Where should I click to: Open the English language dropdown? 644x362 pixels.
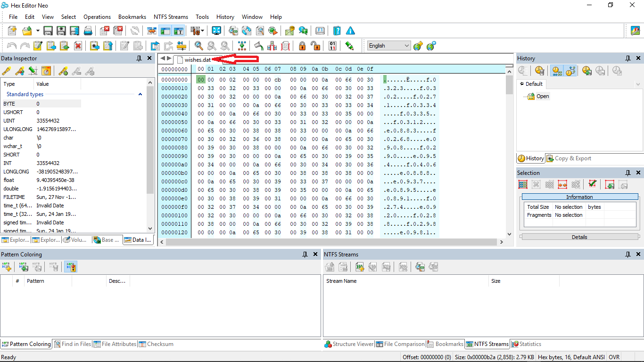coord(407,46)
